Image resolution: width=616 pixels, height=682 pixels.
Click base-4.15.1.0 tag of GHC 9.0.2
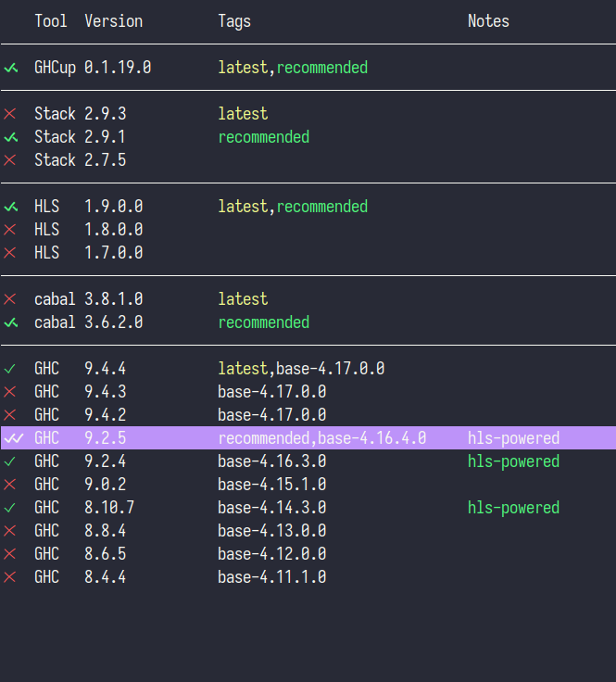point(271,484)
